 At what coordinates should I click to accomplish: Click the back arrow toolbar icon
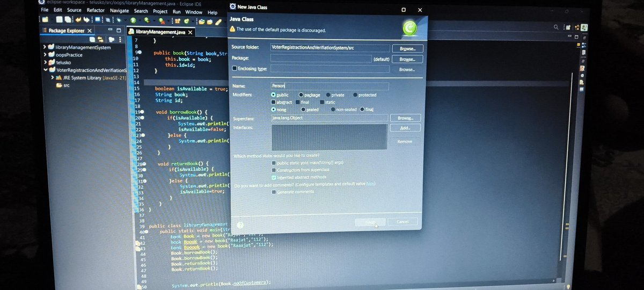click(x=78, y=20)
